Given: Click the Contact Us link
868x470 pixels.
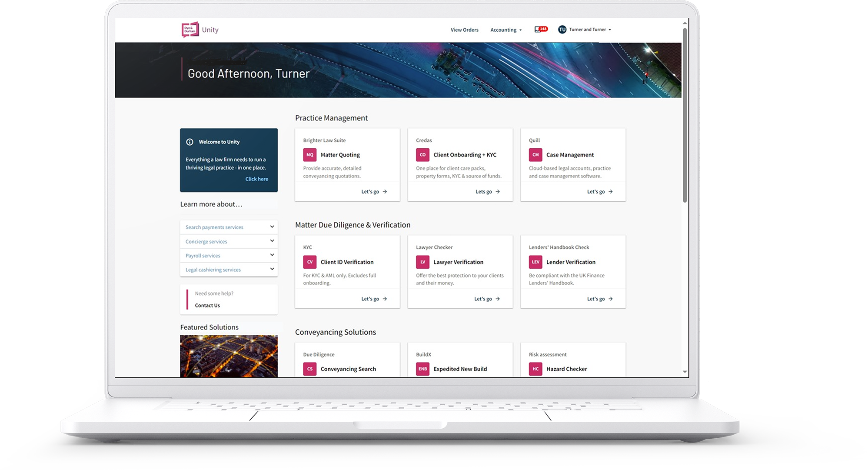Looking at the screenshot, I should [x=207, y=305].
